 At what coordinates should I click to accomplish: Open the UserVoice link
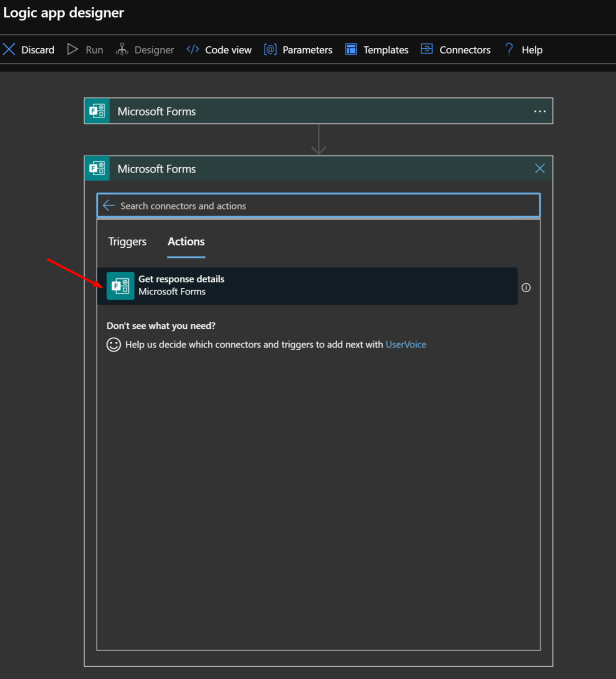click(x=406, y=345)
